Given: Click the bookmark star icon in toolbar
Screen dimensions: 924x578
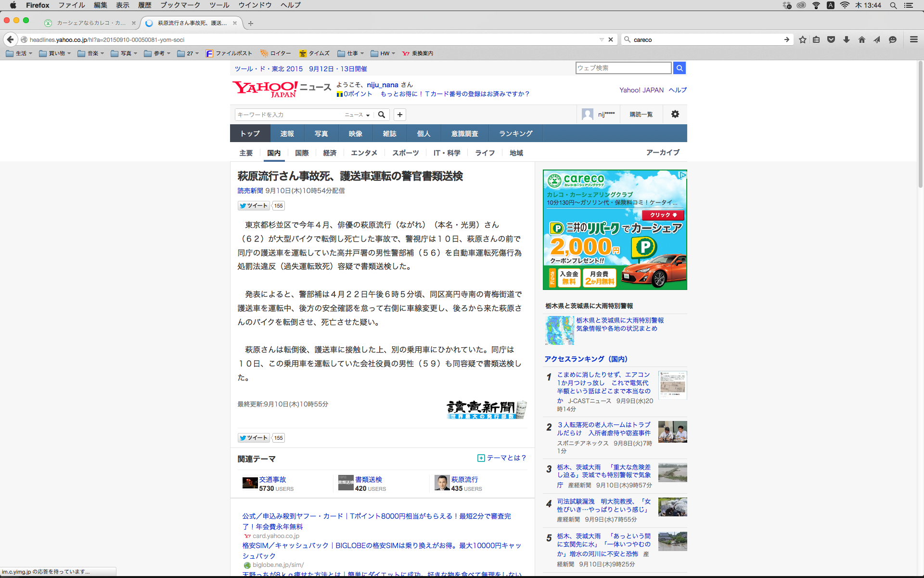Looking at the screenshot, I should (802, 39).
